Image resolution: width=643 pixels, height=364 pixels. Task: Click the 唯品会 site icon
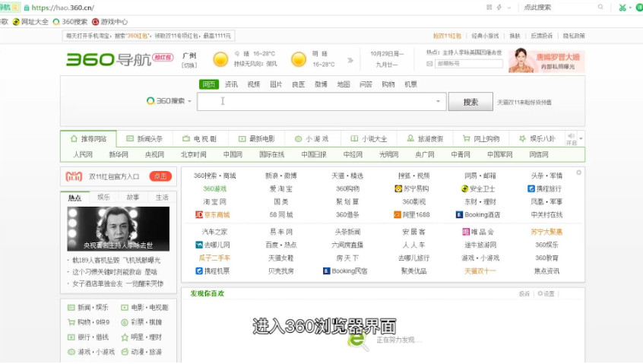point(465,232)
